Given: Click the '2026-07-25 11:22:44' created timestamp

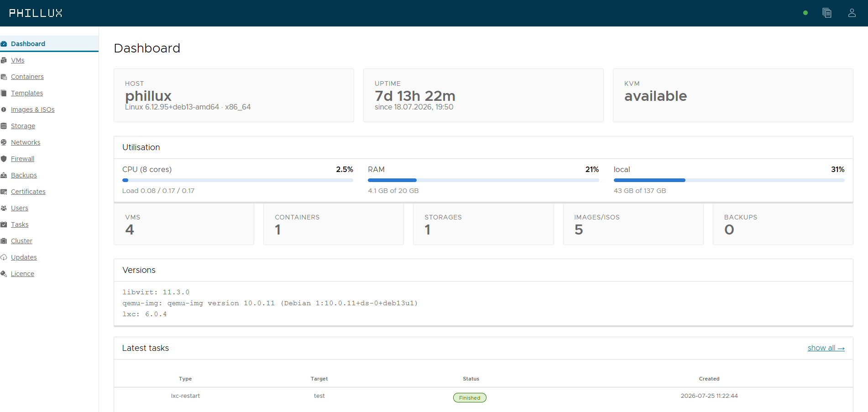Looking at the screenshot, I should (709, 396).
